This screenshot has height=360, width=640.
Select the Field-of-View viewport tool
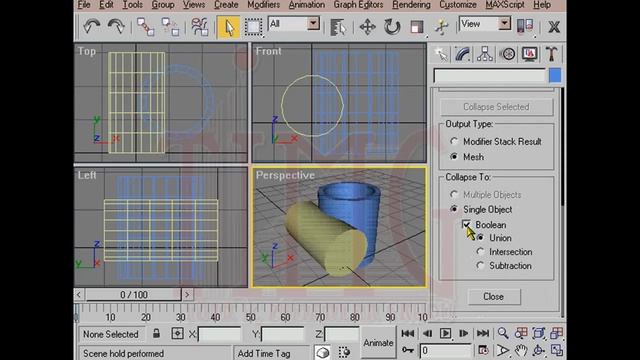click(503, 351)
